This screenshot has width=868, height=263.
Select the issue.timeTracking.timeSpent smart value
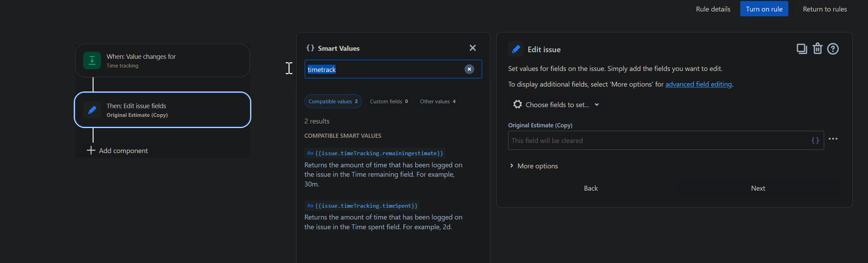click(362, 206)
